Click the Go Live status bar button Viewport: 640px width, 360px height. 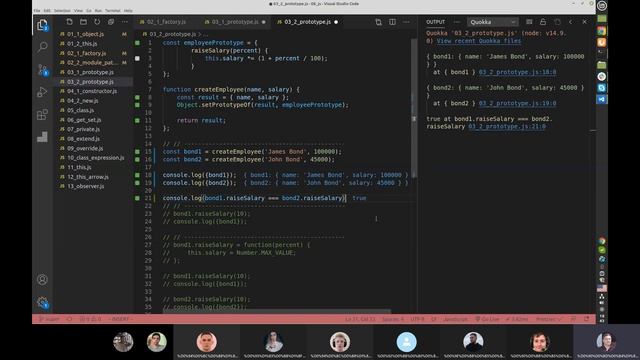click(487, 319)
